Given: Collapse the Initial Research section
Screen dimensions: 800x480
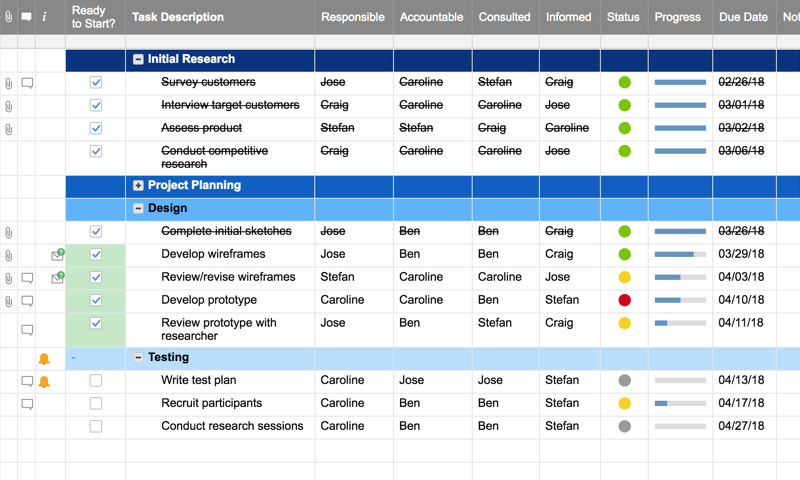Looking at the screenshot, I should point(138,60).
